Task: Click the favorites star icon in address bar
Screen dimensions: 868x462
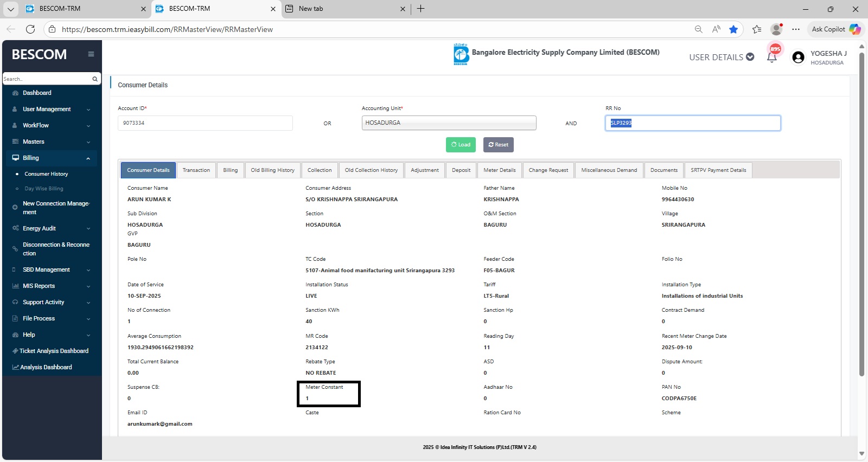Action: 733,29
